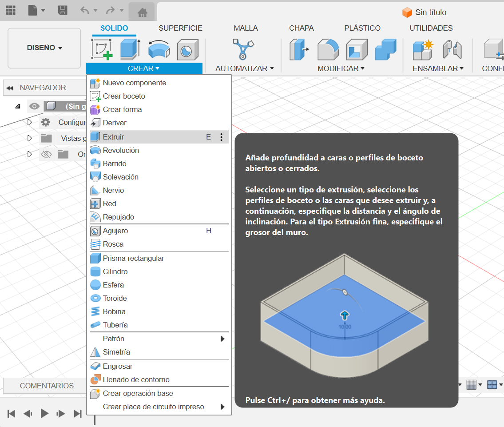This screenshot has height=427, width=504.
Task: Open grid settings dropdown icon
Action: click(x=474, y=384)
